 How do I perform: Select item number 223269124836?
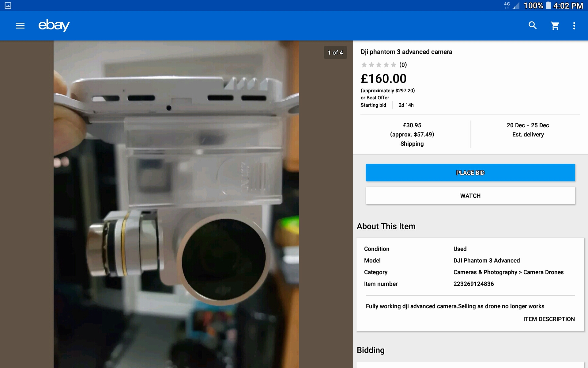tap(474, 284)
